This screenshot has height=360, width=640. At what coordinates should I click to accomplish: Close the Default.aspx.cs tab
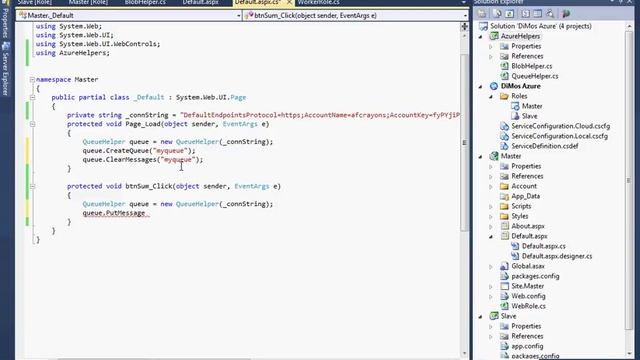[x=289, y=2]
